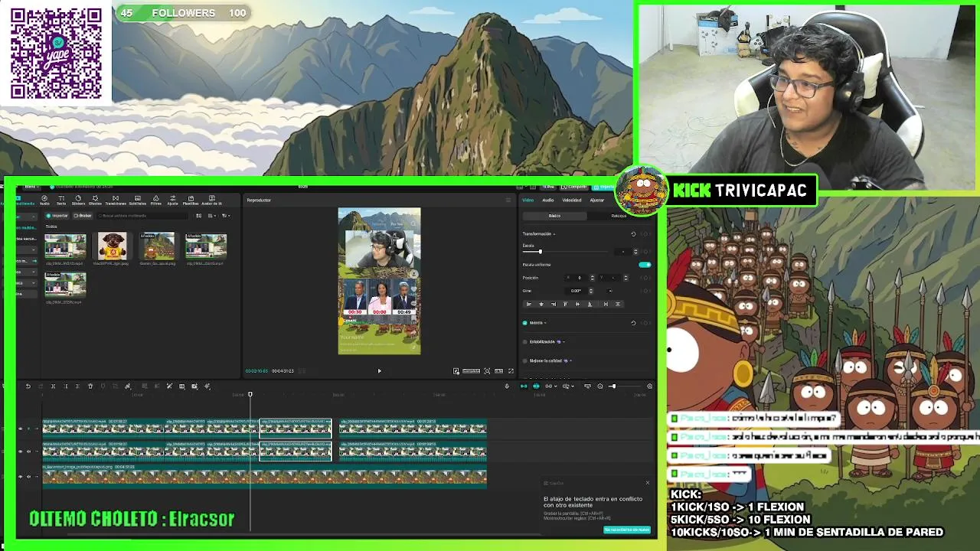Open the Efectos tab
This screenshot has width=980, height=551.
point(95,200)
